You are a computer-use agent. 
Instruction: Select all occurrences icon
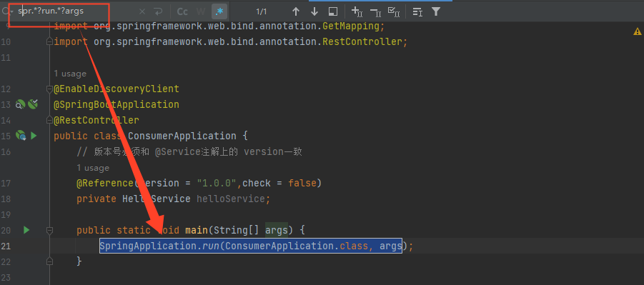click(394, 12)
